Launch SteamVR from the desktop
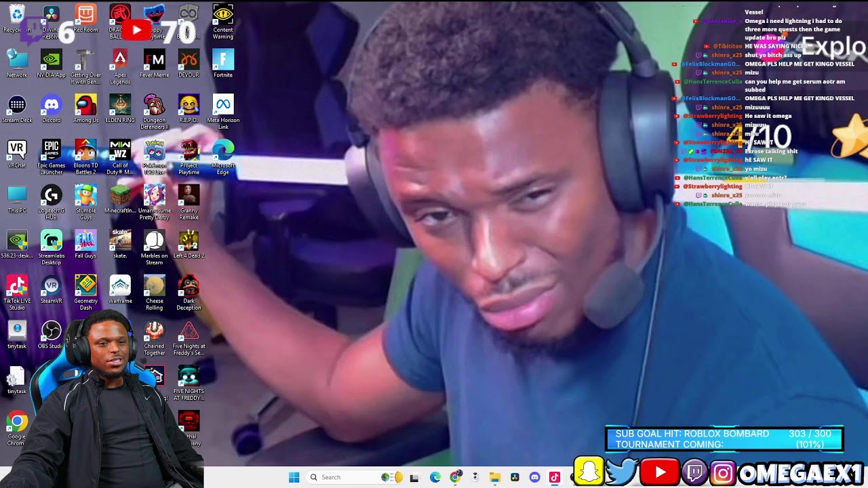 [52, 290]
